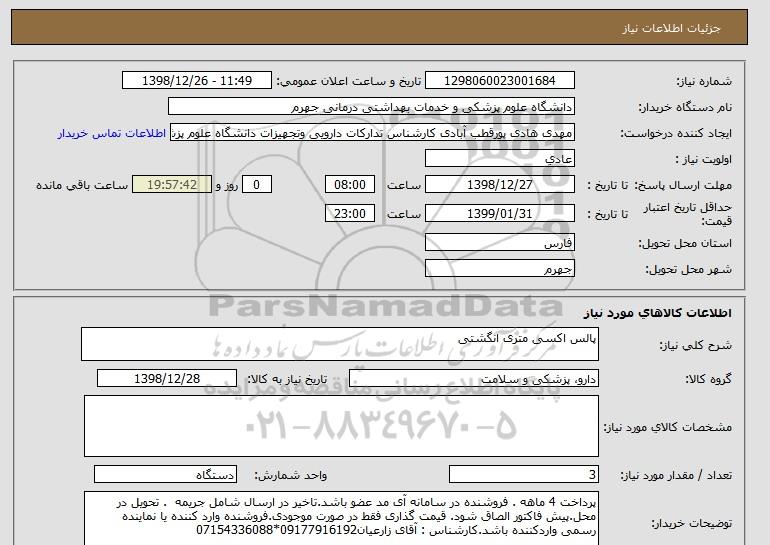
Task: Click the unit of measure field دستگاه
Action: [165, 475]
